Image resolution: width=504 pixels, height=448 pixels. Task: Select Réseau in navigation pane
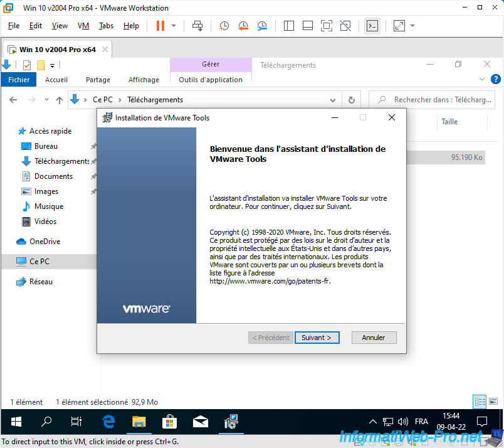point(41,282)
